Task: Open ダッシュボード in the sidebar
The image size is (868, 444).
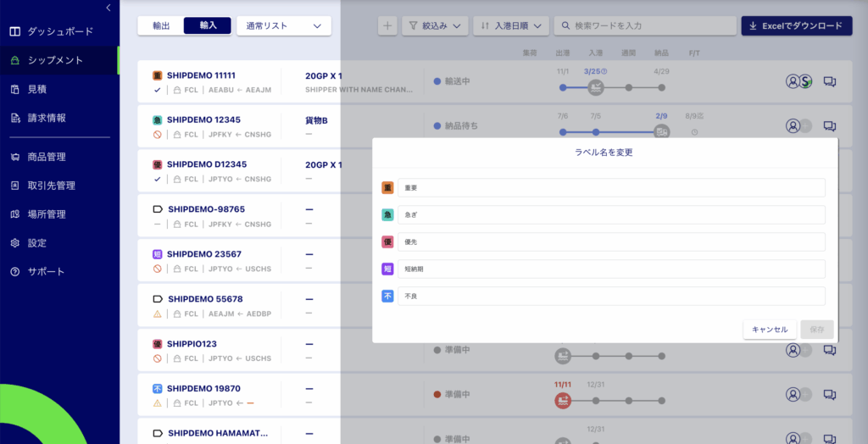Action: tap(60, 31)
